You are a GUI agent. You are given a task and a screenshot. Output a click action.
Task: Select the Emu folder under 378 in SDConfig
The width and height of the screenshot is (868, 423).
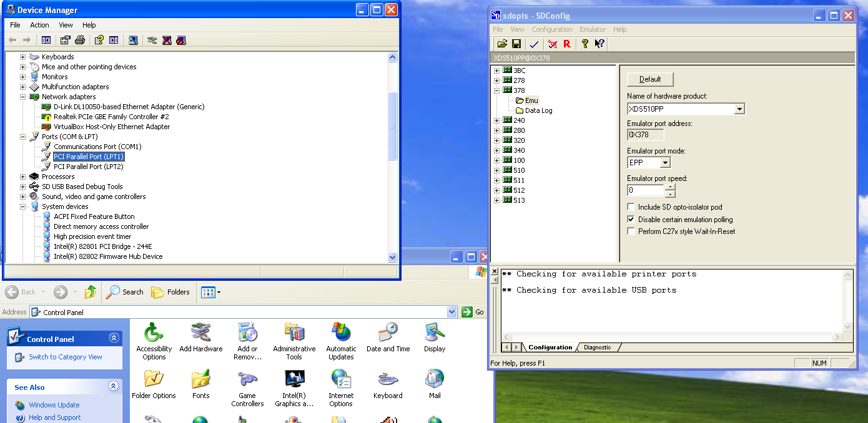tap(531, 100)
